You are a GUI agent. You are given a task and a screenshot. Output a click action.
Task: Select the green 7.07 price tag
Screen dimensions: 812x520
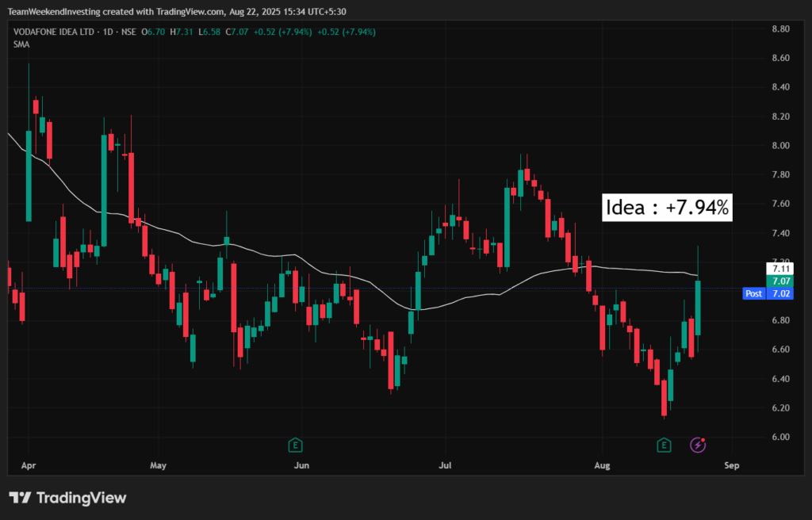pos(780,281)
